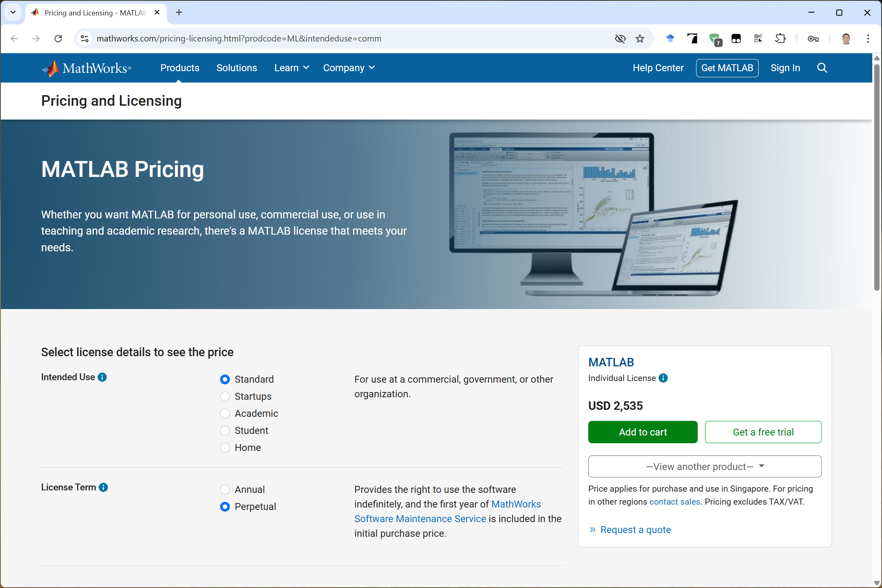The width and height of the screenshot is (882, 588).
Task: Click the MathWorks logo
Action: (x=86, y=68)
